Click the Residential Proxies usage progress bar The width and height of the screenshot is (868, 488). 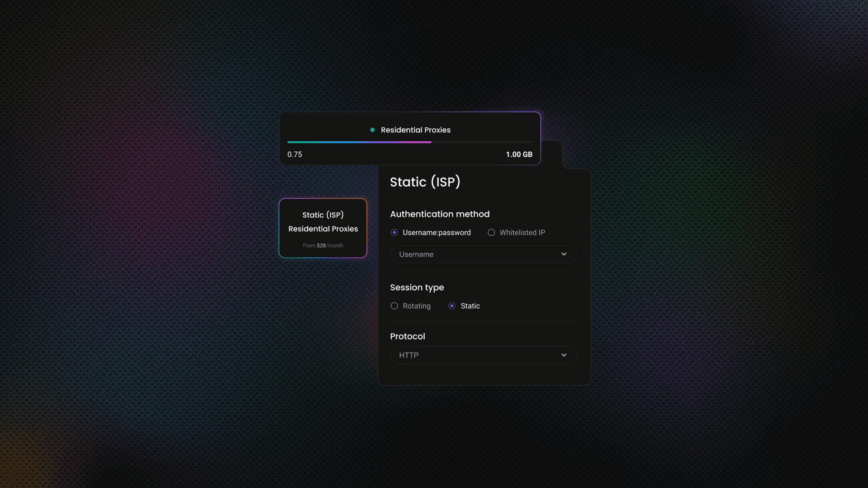pos(409,142)
